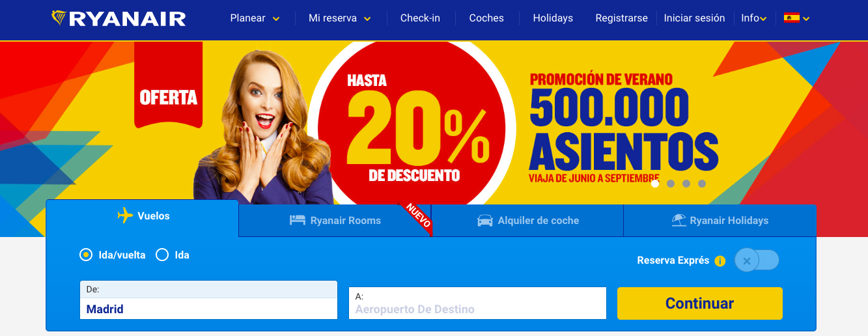Click the Reserva Exprés info icon
This screenshot has height=336, width=868.
[720, 261]
